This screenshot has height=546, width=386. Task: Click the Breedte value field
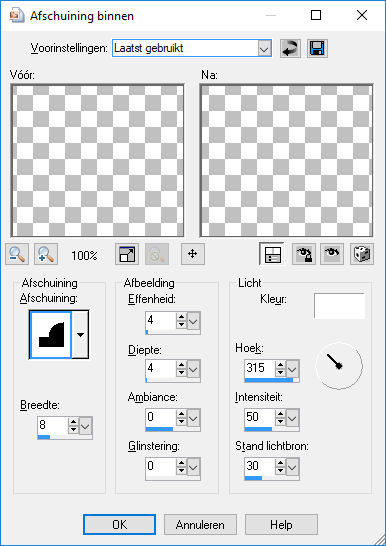(53, 426)
